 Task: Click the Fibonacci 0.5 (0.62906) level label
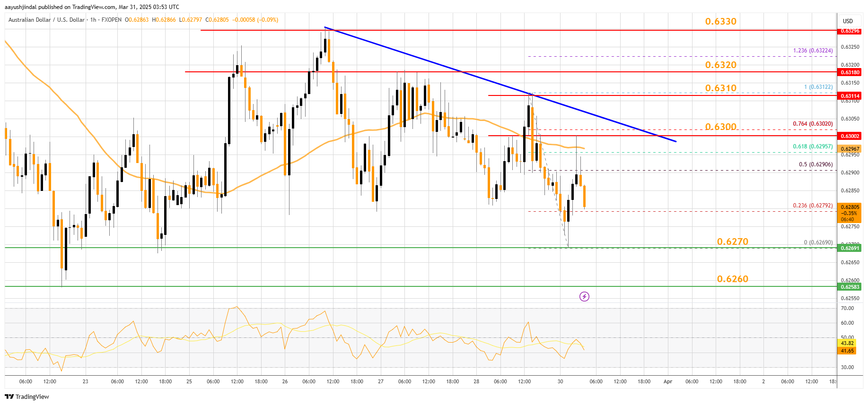tap(816, 164)
